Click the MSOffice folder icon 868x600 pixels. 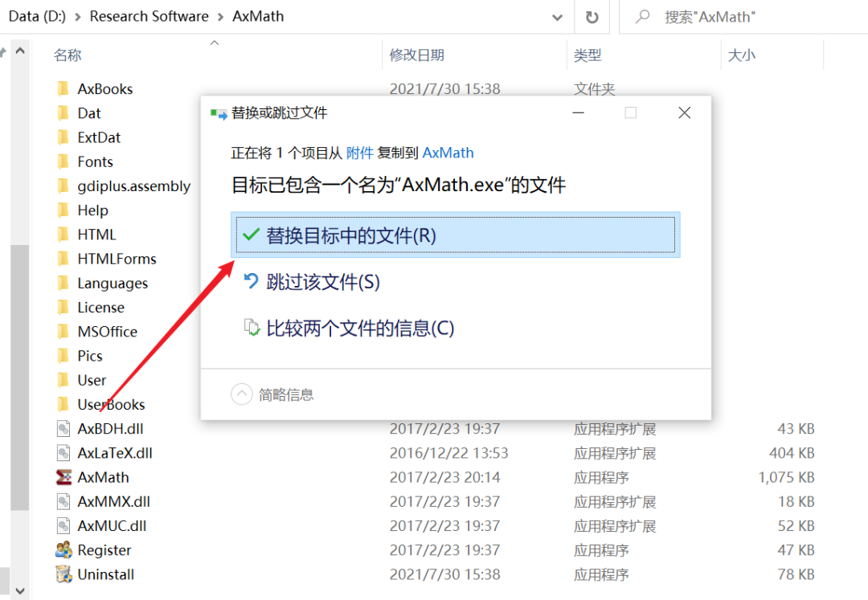63,332
